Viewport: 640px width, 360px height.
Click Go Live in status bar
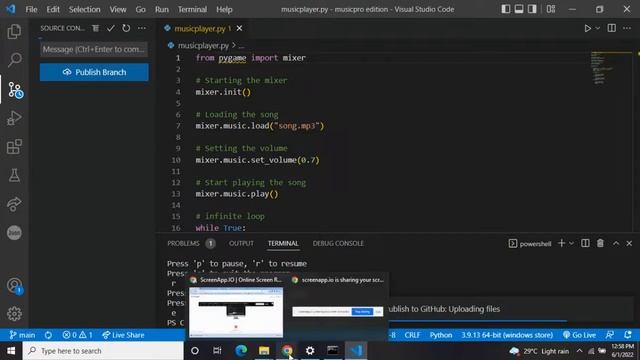click(x=579, y=335)
